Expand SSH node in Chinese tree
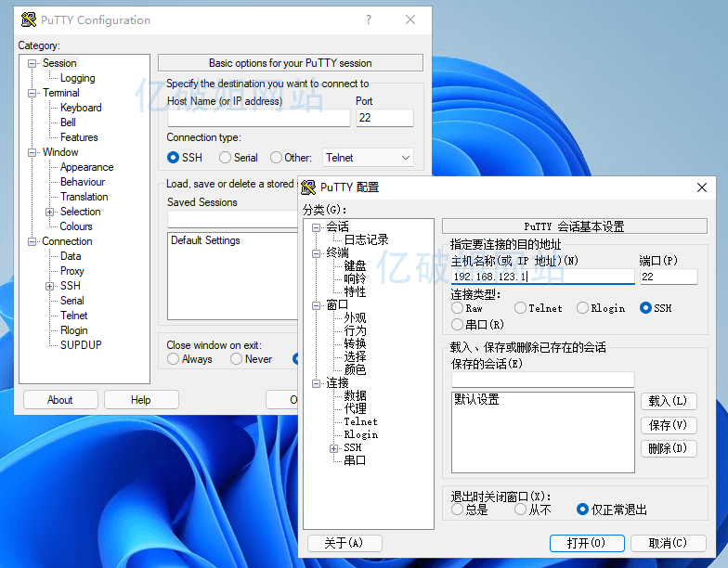Image resolution: width=728 pixels, height=568 pixels. (x=334, y=448)
